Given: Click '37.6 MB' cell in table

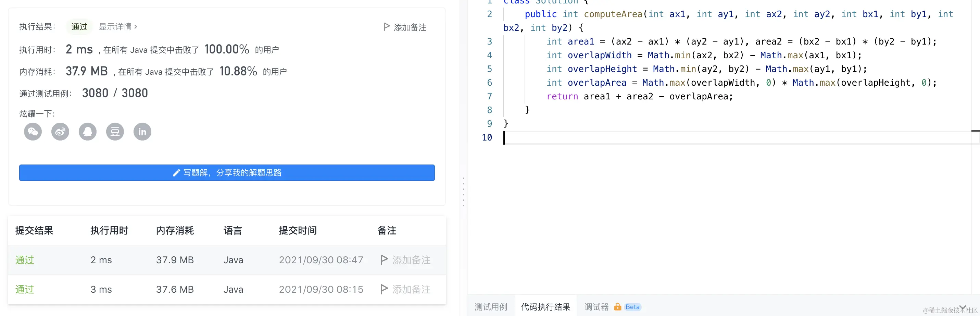Looking at the screenshot, I should (175, 290).
